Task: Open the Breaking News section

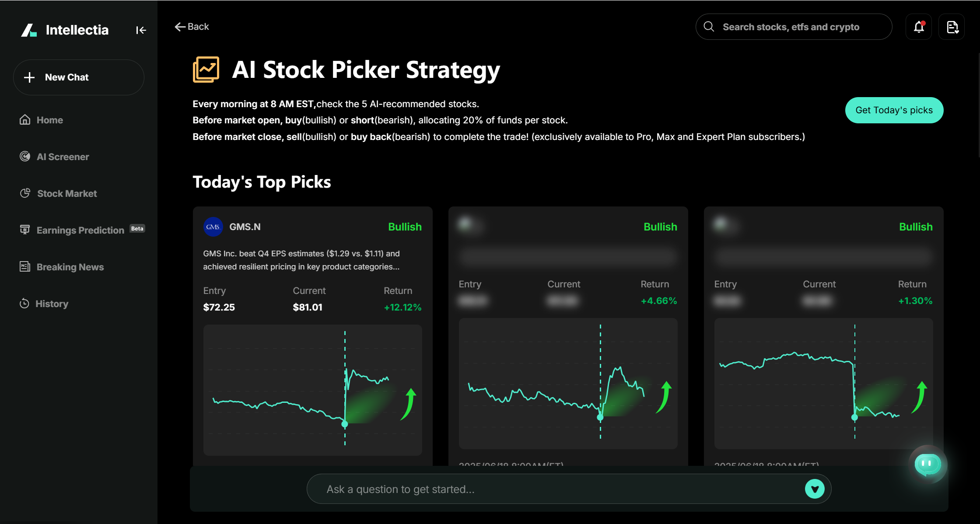Action: (x=70, y=267)
